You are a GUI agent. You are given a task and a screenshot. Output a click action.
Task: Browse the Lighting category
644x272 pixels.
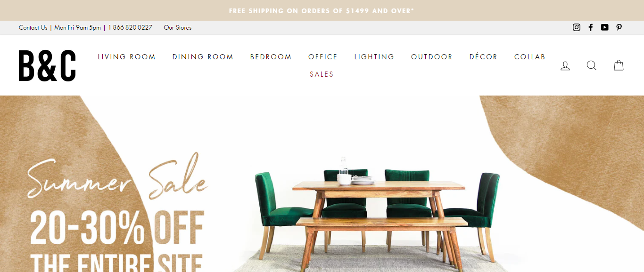[x=374, y=57]
